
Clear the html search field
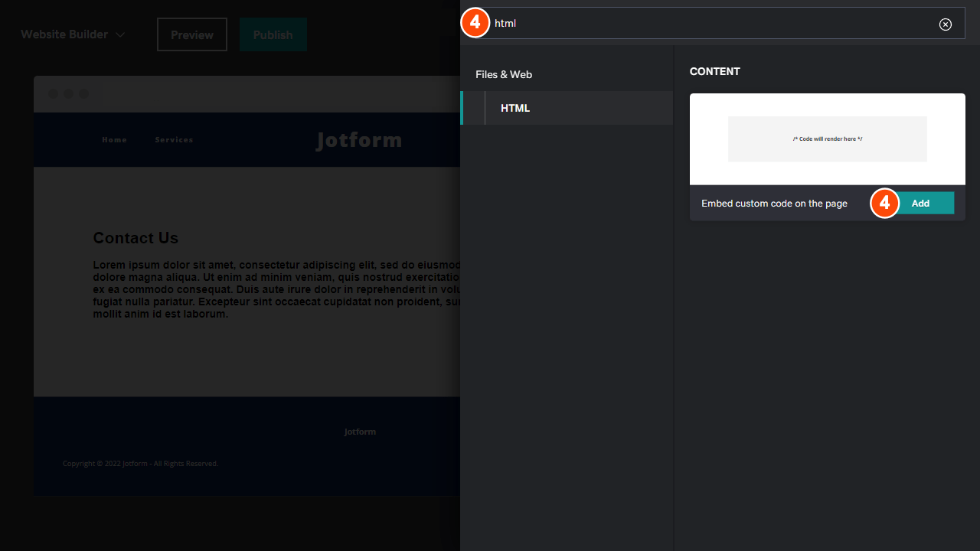coord(946,24)
